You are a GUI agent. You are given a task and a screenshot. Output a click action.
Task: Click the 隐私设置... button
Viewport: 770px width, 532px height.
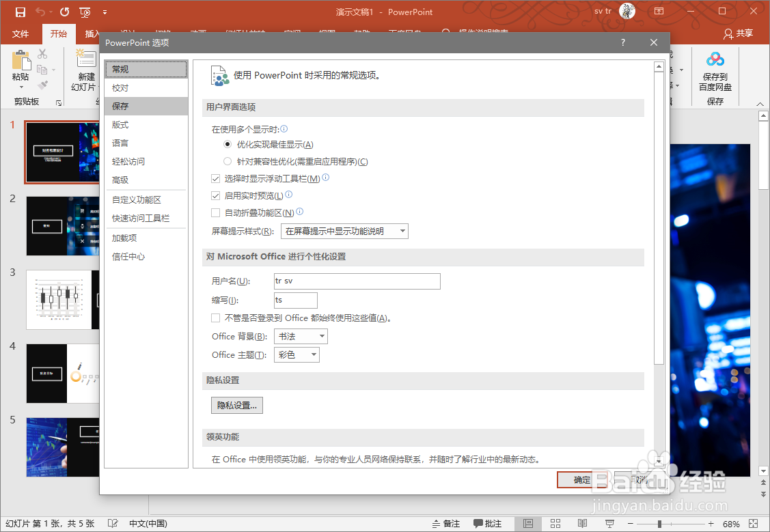236,406
